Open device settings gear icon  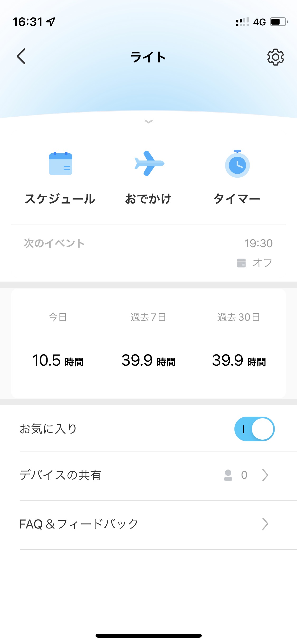click(x=275, y=57)
